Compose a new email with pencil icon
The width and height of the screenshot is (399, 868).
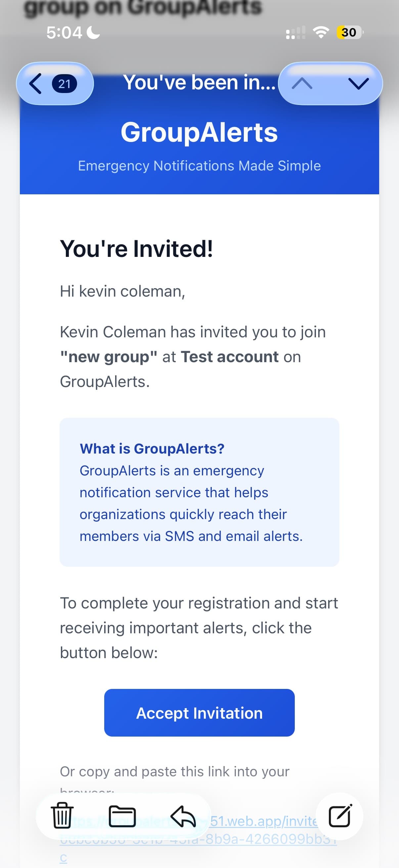(339, 816)
